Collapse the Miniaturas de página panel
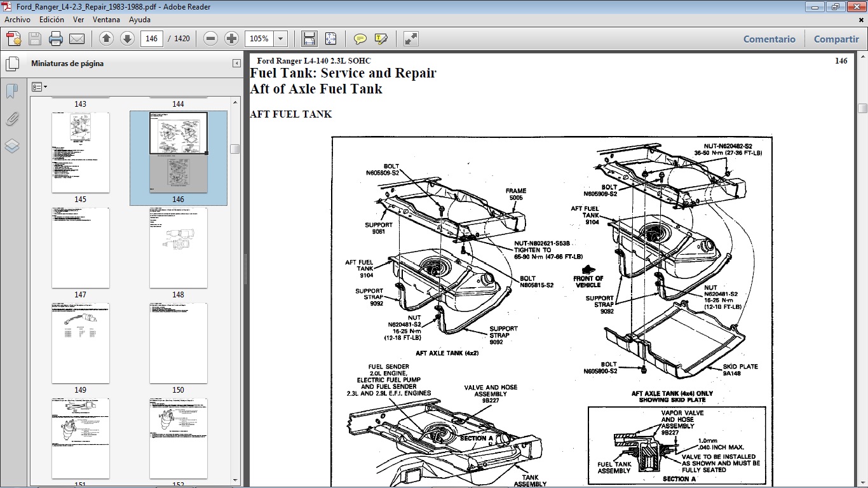Image resolution: width=868 pixels, height=488 pixels. point(236,64)
